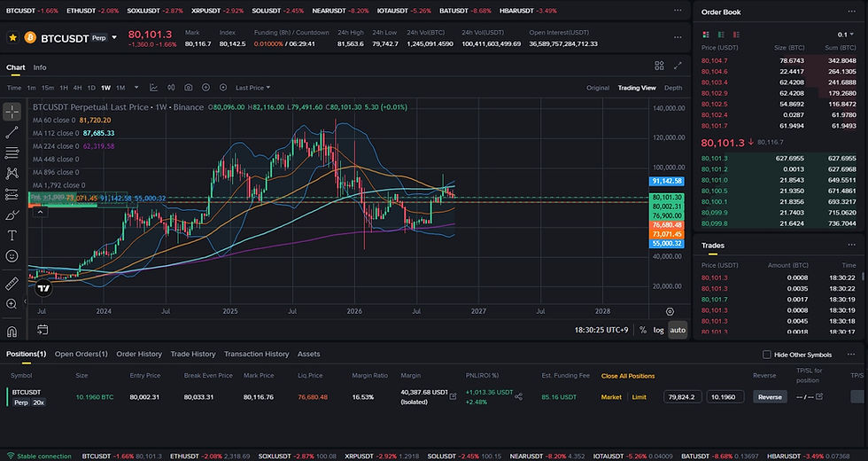868x461 pixels.
Task: Show both bids and asks in order book
Action: (x=706, y=35)
